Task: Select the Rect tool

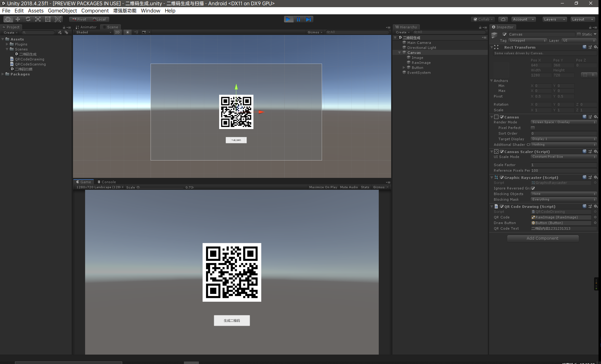Action: [x=48, y=19]
